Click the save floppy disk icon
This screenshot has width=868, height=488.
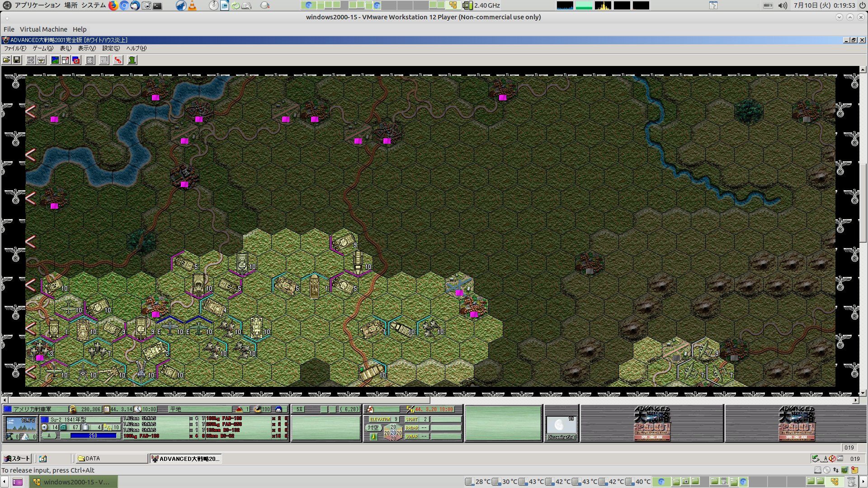(x=17, y=60)
